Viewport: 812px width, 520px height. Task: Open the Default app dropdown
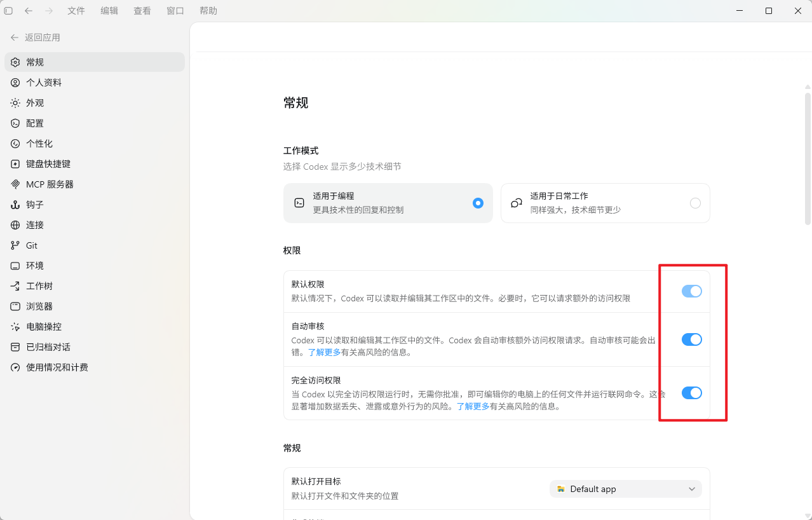[x=626, y=489]
